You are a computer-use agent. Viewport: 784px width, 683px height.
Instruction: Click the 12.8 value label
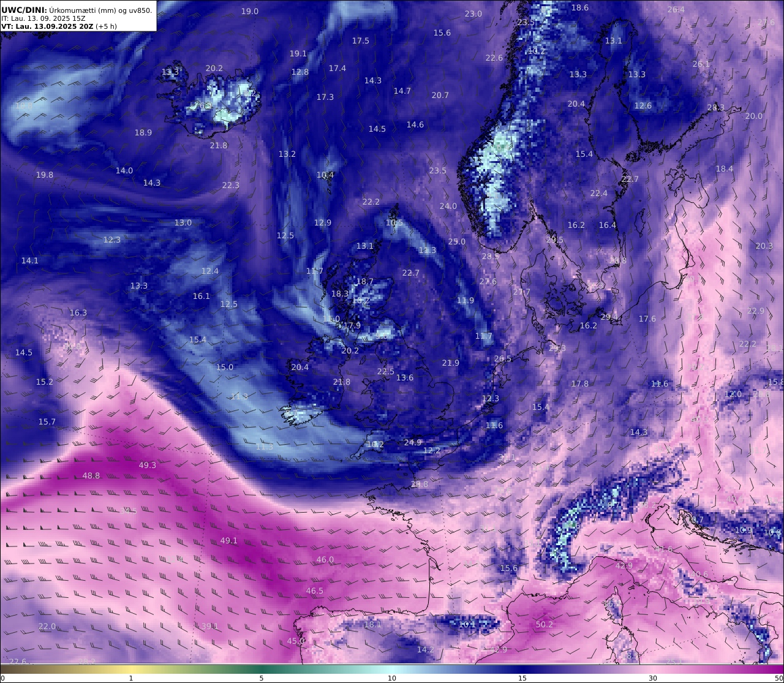(x=300, y=72)
